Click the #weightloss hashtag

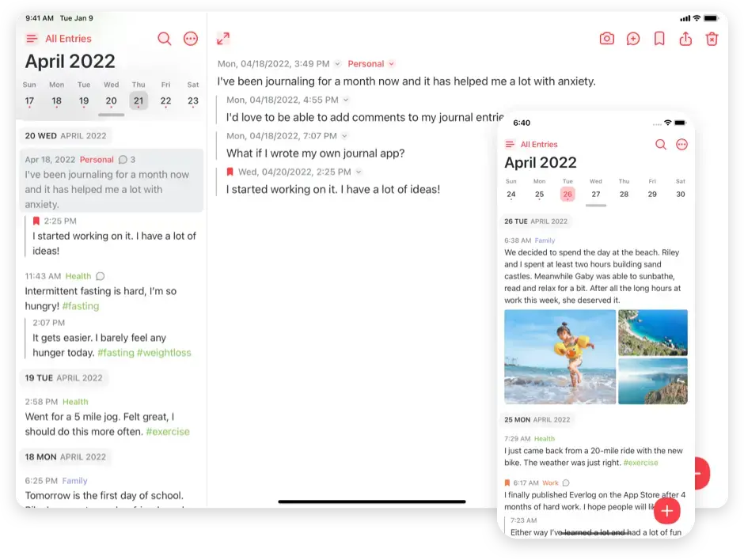(x=164, y=352)
